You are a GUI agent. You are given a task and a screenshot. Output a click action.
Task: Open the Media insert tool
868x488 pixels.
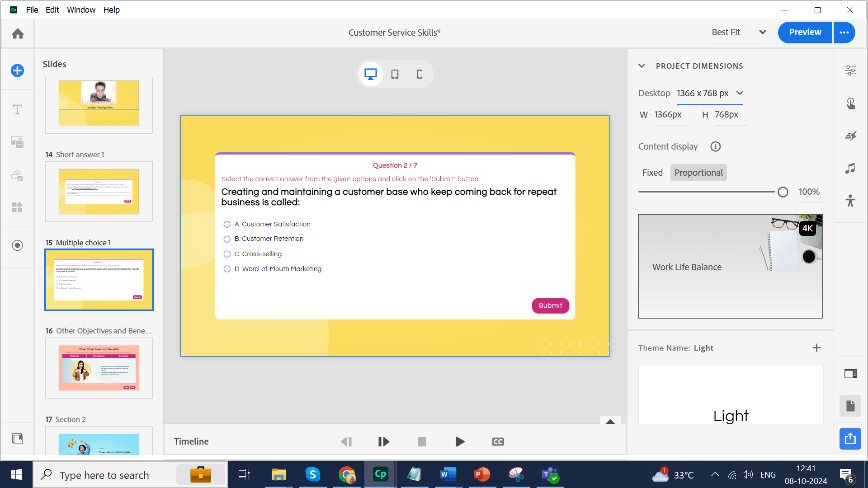pos(17,142)
